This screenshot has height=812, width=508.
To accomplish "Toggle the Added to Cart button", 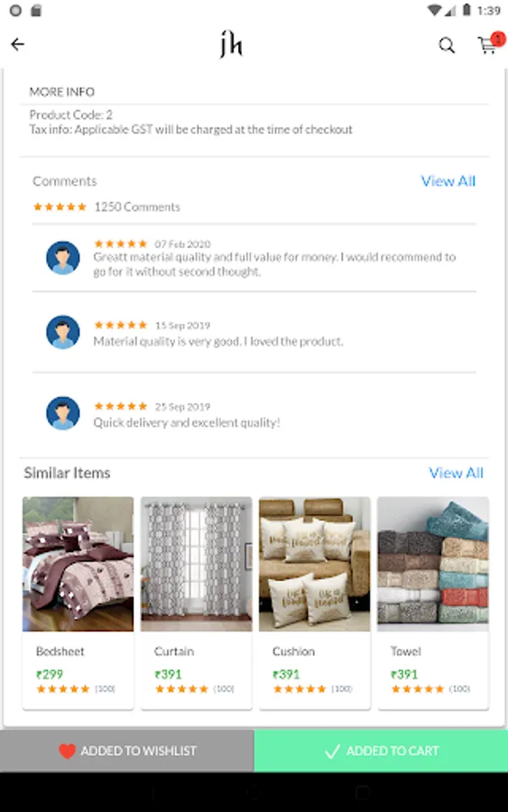I will coord(381,751).
